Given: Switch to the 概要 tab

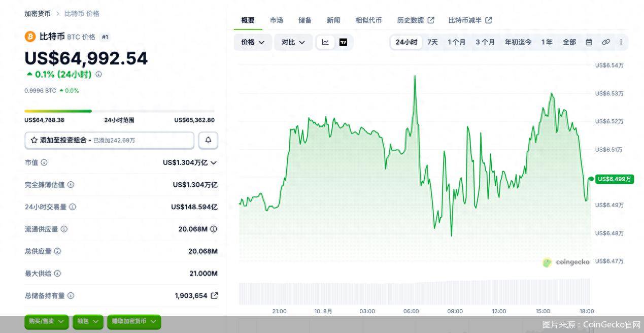Looking at the screenshot, I should [x=248, y=20].
